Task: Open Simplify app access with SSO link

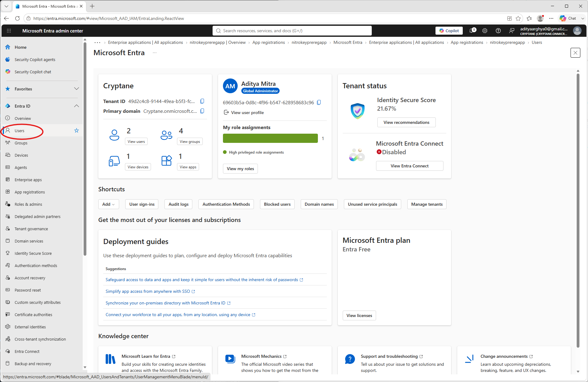Action: [x=150, y=291]
